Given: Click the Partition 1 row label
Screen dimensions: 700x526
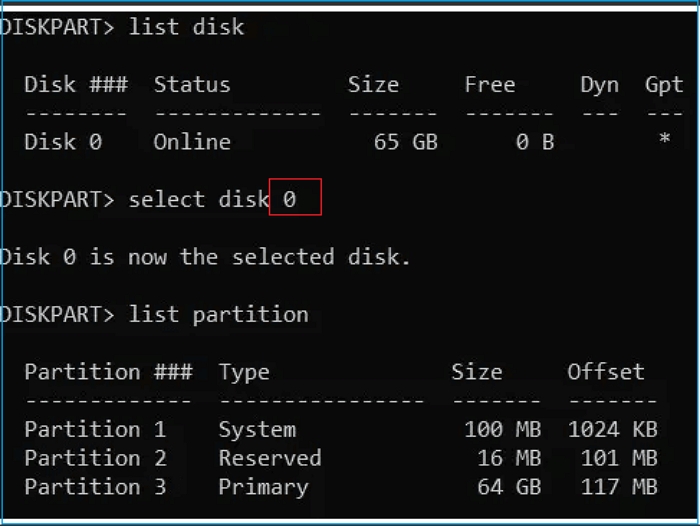Looking at the screenshot, I should tap(95, 429).
